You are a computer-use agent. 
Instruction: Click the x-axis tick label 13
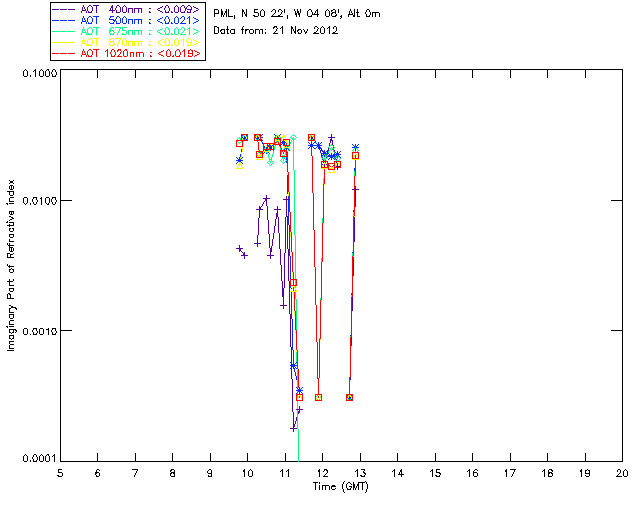tap(360, 473)
